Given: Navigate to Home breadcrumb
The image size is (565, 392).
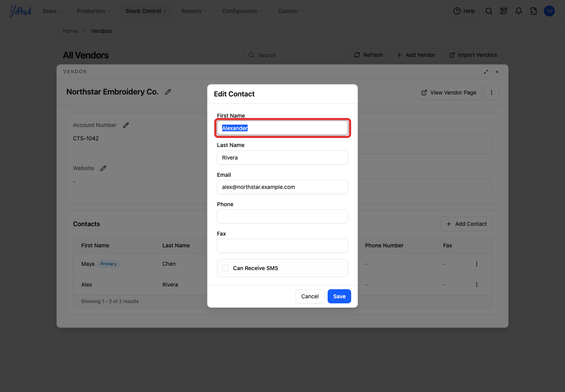Looking at the screenshot, I should coord(70,31).
